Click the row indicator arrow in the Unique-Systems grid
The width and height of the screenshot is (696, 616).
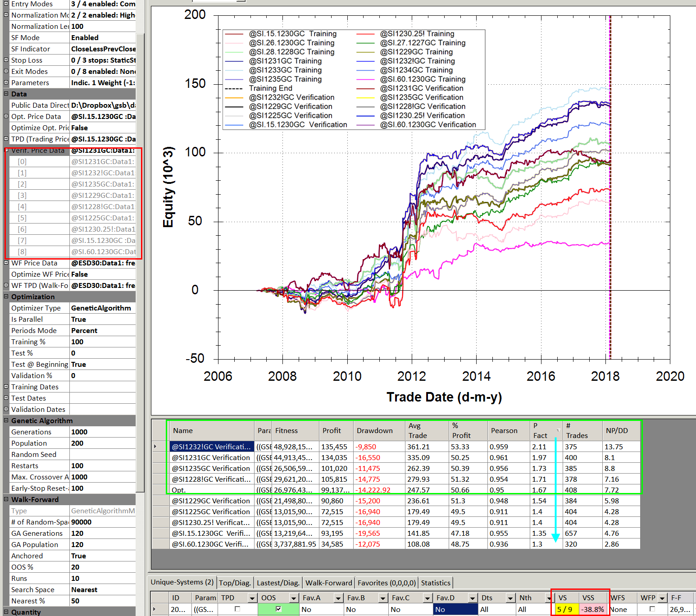coord(155,609)
